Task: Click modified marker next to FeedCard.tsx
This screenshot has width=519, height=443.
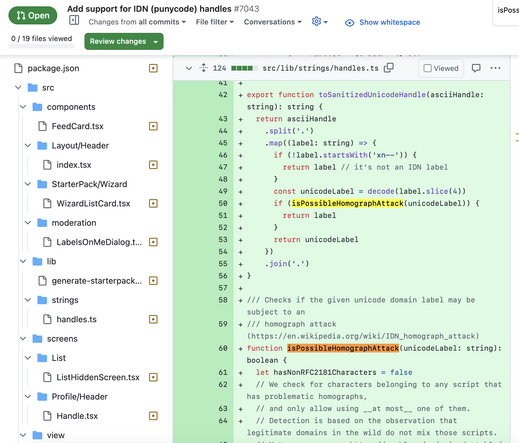Action: coord(153,126)
